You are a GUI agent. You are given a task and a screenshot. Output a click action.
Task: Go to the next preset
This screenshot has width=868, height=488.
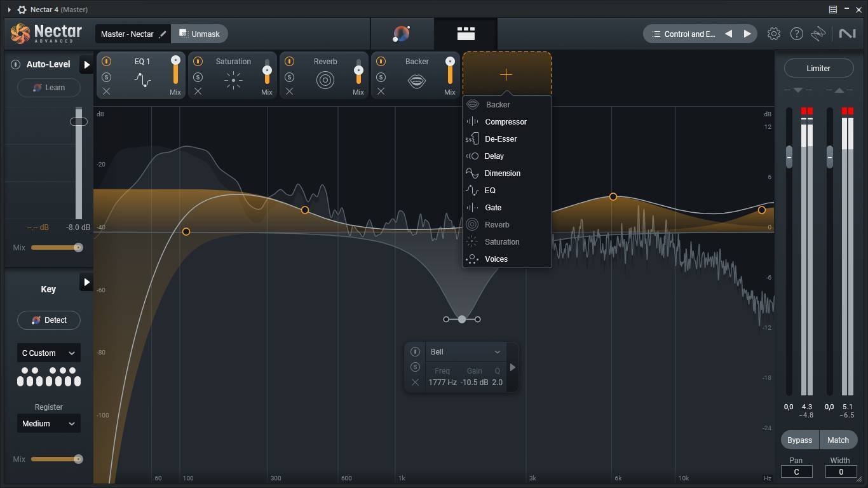coord(747,34)
